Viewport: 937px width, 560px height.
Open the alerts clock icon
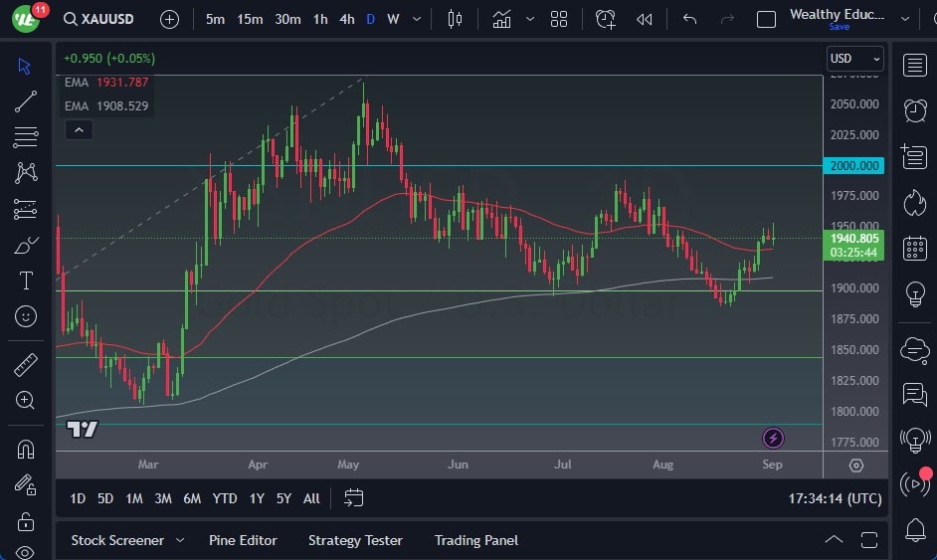[x=914, y=110]
